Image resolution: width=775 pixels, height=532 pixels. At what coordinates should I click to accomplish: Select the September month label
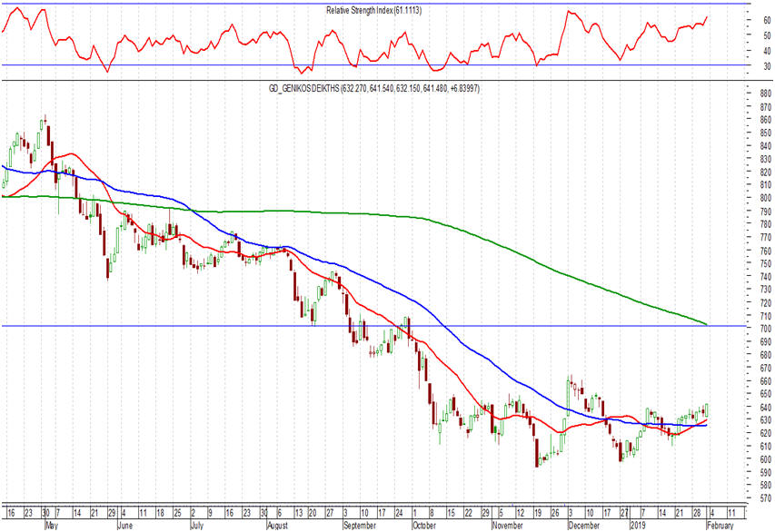[360, 526]
